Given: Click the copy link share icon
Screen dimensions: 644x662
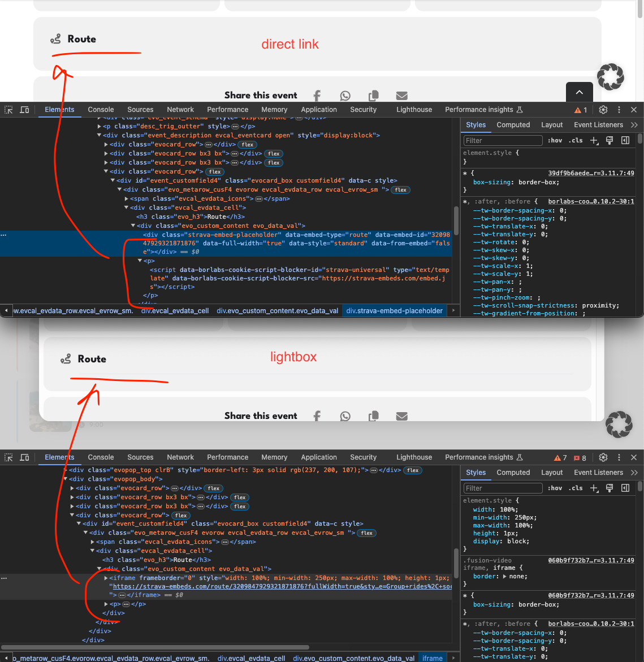Looking at the screenshot, I should point(373,96).
